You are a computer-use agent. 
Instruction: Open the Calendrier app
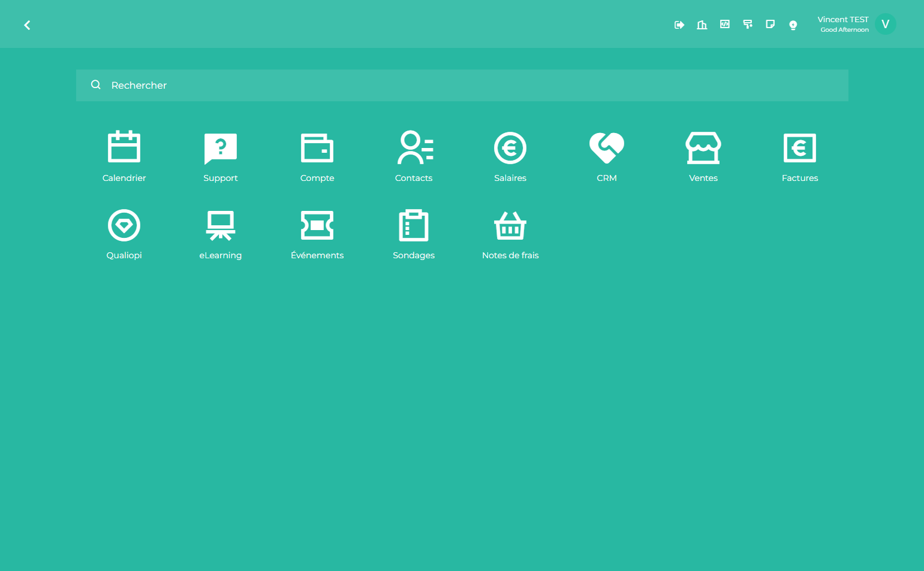[124, 156]
